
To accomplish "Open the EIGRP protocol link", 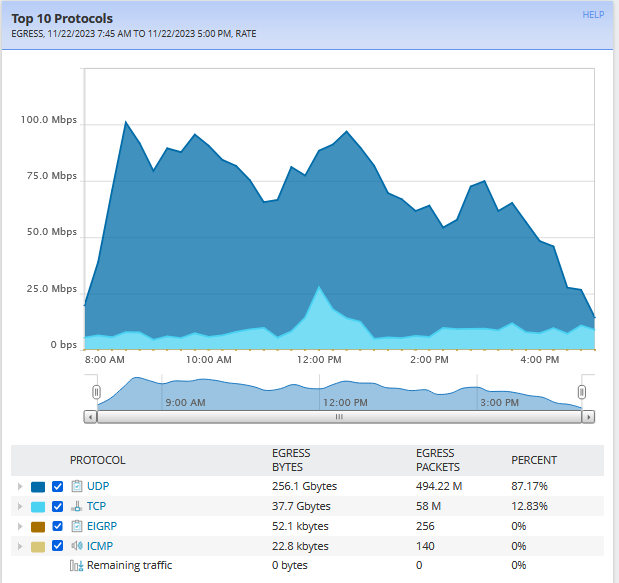I will [x=102, y=526].
